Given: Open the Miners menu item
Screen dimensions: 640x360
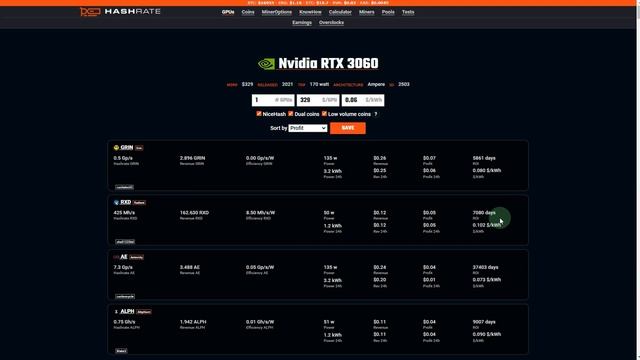Looking at the screenshot, I should pos(367,12).
